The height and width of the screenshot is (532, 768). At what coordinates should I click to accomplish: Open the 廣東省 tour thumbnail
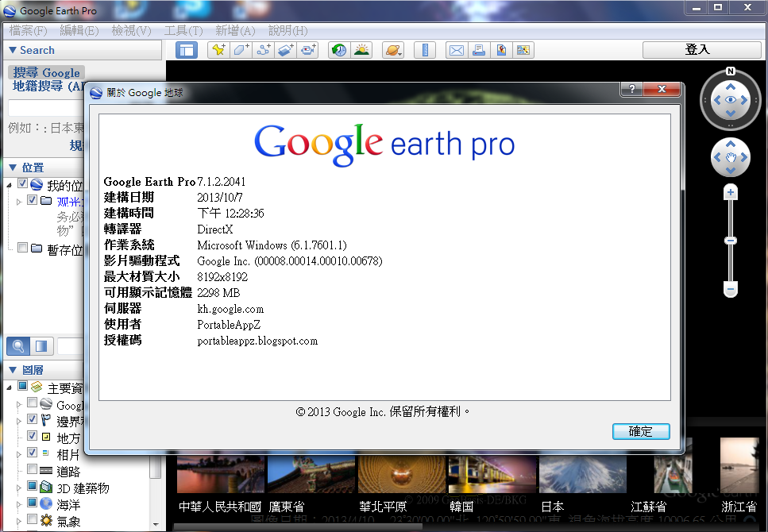click(x=311, y=474)
